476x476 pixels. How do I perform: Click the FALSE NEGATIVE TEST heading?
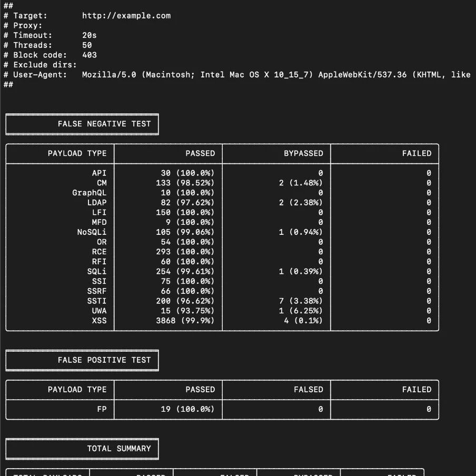[104, 124]
